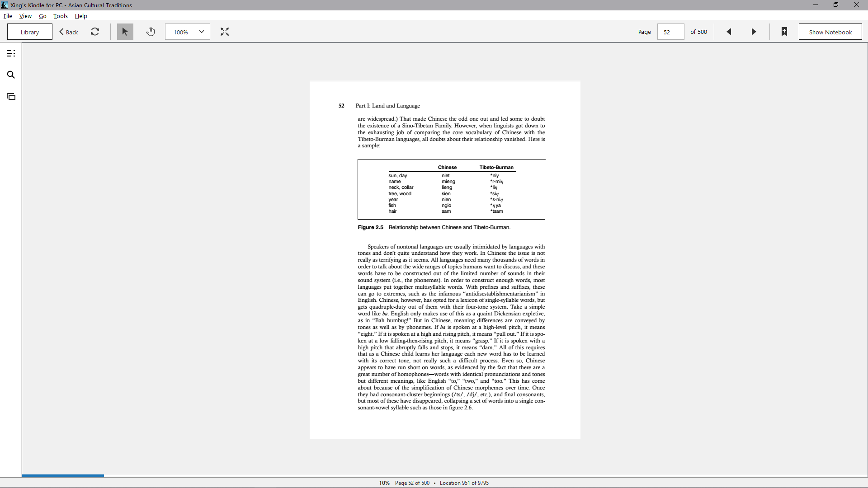Open the Tools menu

(61, 16)
